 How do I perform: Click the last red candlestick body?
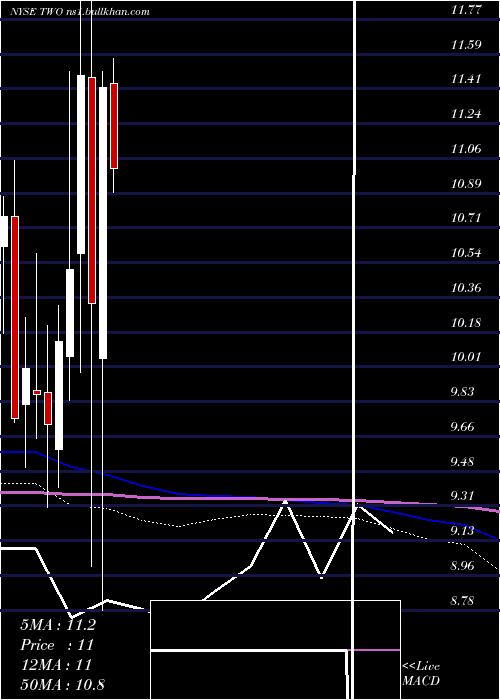pos(114,126)
